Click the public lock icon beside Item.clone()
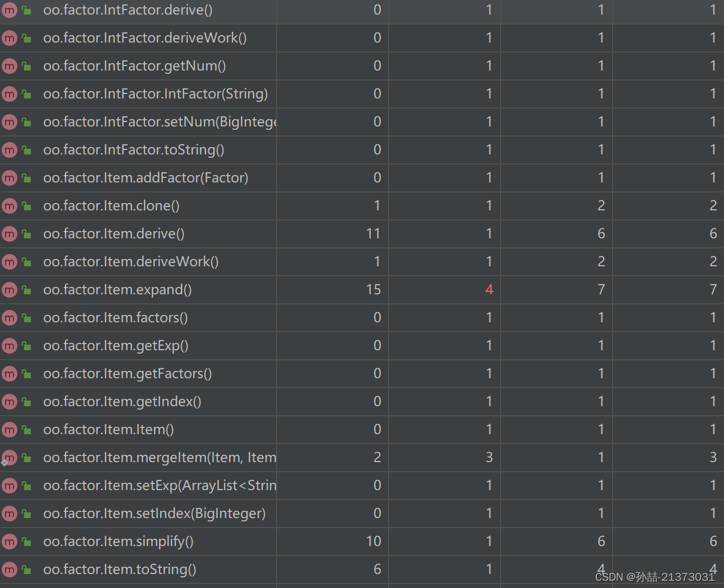The height and width of the screenshot is (588, 724). click(26, 206)
